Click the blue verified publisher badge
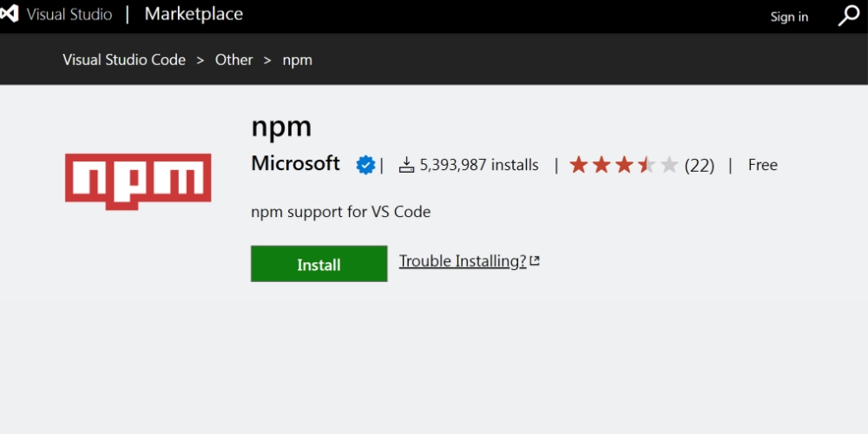Viewport: 868px width, 434px height. coord(365,165)
